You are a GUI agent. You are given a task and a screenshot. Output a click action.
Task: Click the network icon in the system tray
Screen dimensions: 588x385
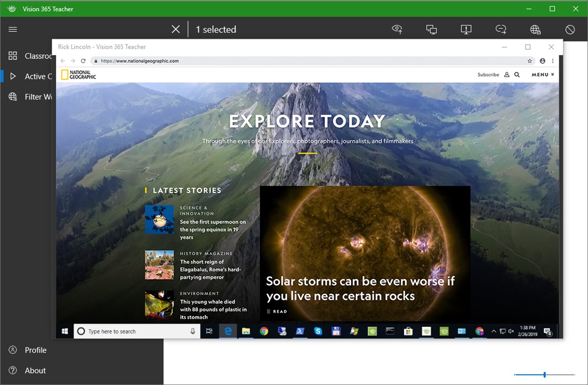(x=503, y=331)
